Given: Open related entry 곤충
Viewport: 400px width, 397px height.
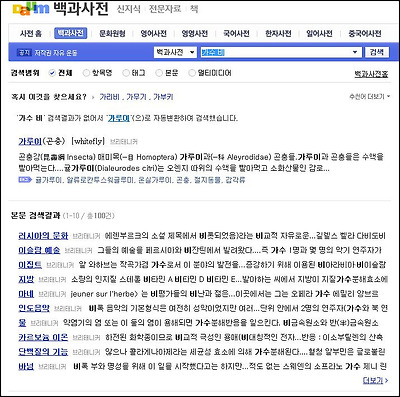Looking at the screenshot, I should click(182, 180).
